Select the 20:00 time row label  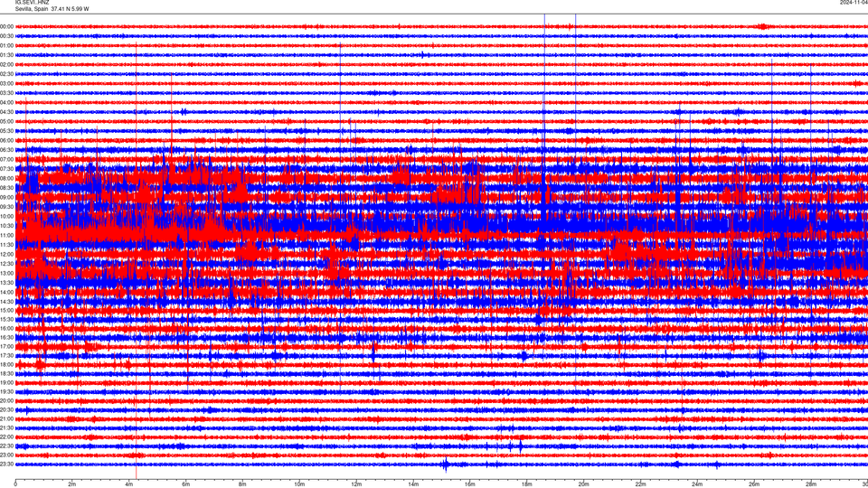[6, 400]
